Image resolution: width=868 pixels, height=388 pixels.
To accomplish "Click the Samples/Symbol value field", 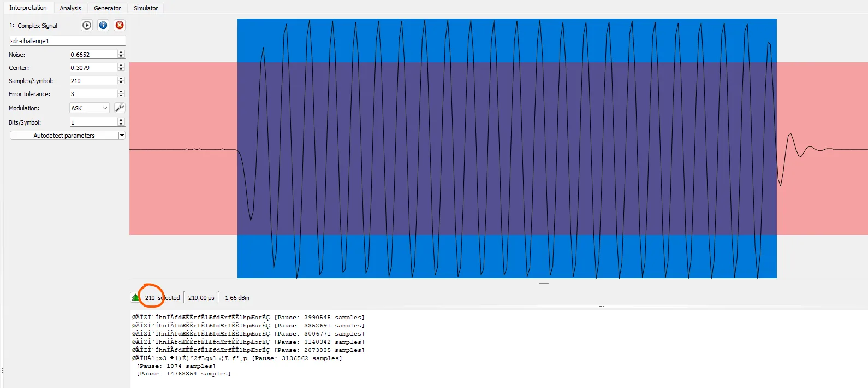I will (93, 81).
